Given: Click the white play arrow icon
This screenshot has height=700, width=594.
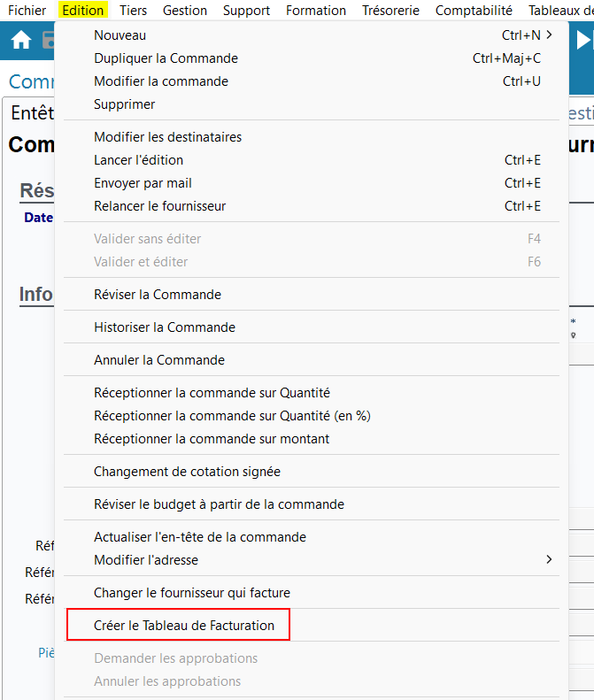Looking at the screenshot, I should click(583, 41).
